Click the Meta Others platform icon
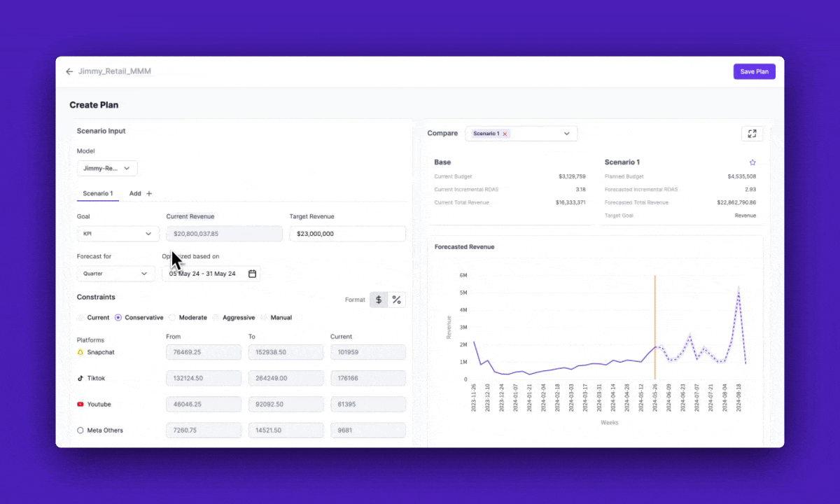The height and width of the screenshot is (504, 840). 80,430
